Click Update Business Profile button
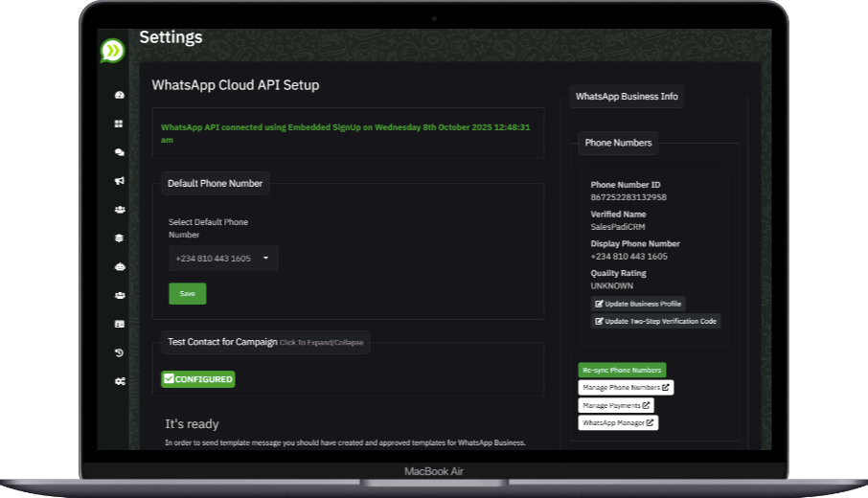The width and height of the screenshot is (868, 498). coord(638,304)
